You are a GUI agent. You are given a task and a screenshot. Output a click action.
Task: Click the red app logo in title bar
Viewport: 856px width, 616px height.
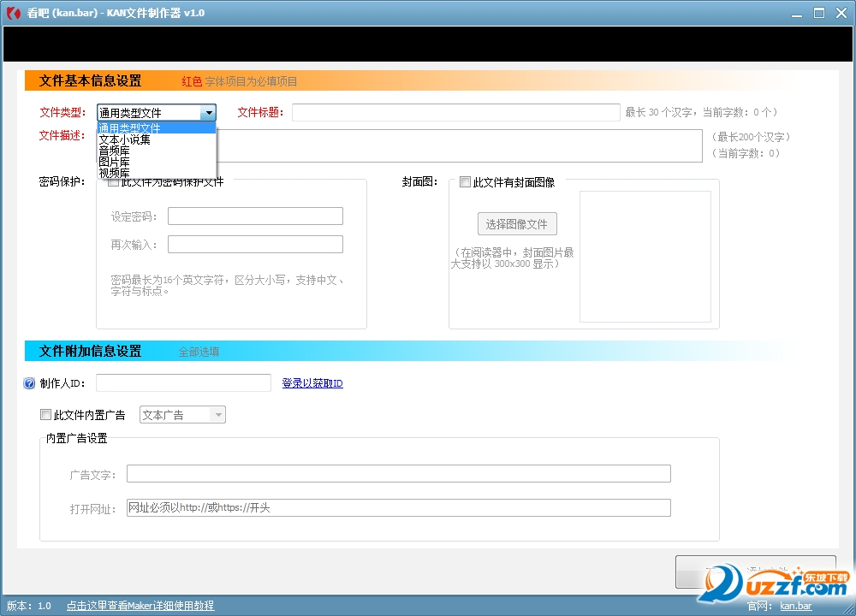13,13
